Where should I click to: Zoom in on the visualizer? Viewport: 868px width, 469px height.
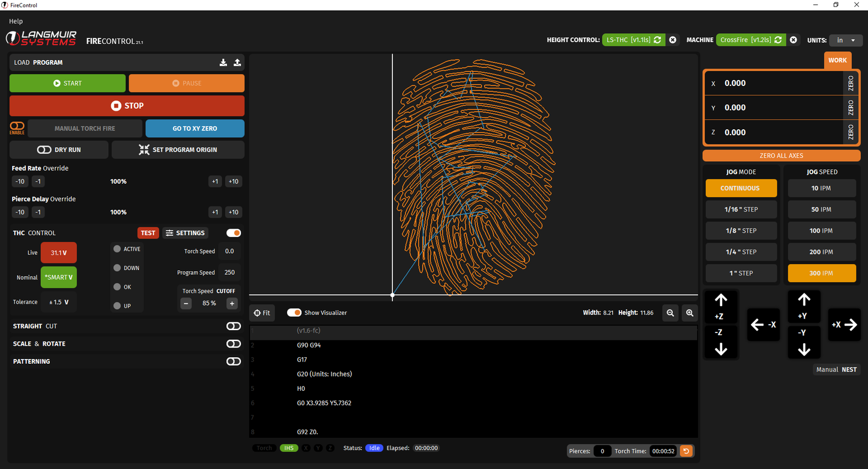click(690, 313)
